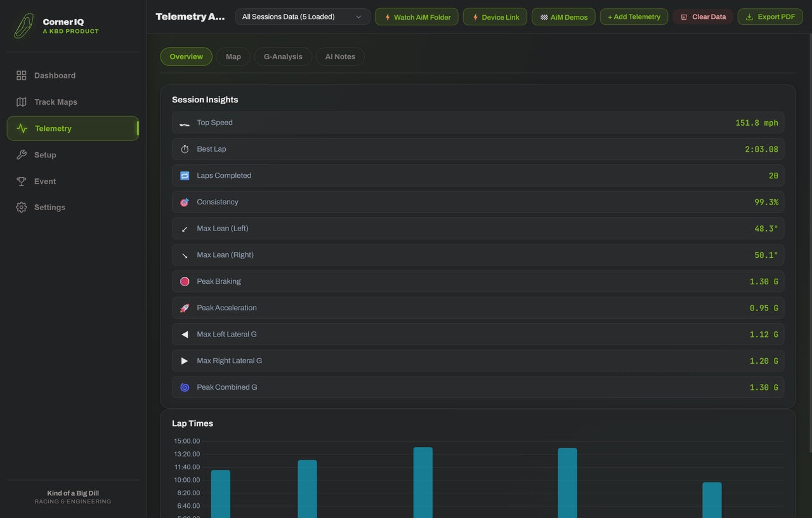Click the Track Maps map icon

coord(22,102)
